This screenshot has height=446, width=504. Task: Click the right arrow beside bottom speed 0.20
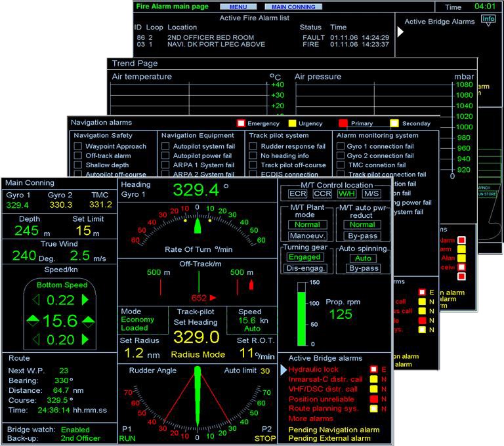pos(85,339)
